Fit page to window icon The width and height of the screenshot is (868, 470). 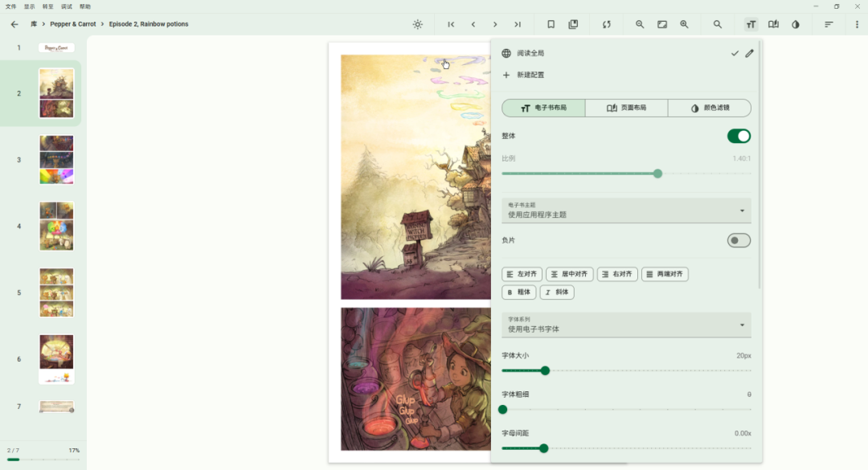click(662, 24)
